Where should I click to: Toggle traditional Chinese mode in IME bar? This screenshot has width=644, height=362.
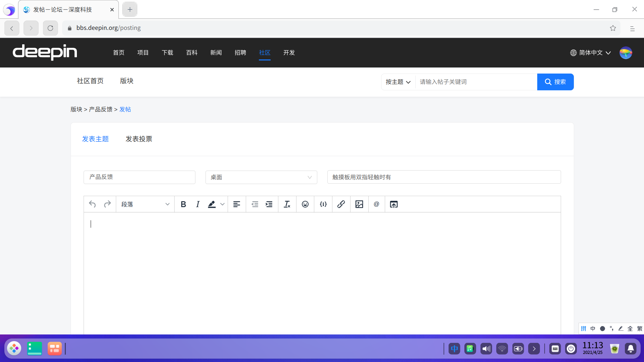640,329
